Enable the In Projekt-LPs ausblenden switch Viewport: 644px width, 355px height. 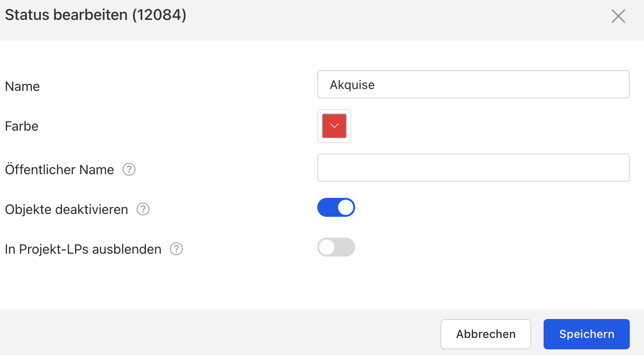pos(336,247)
